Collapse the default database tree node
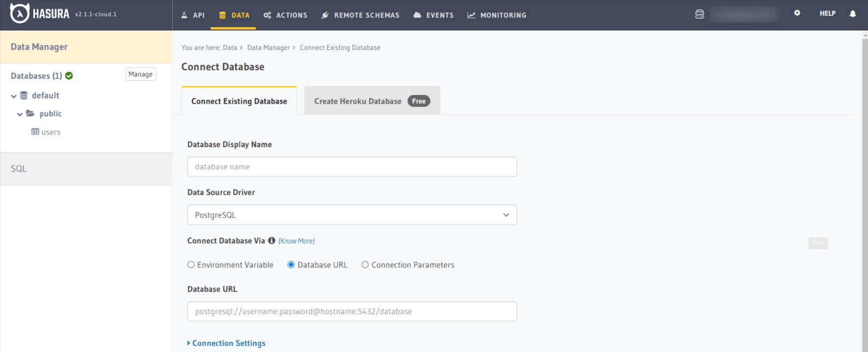868x352 pixels. click(x=14, y=96)
